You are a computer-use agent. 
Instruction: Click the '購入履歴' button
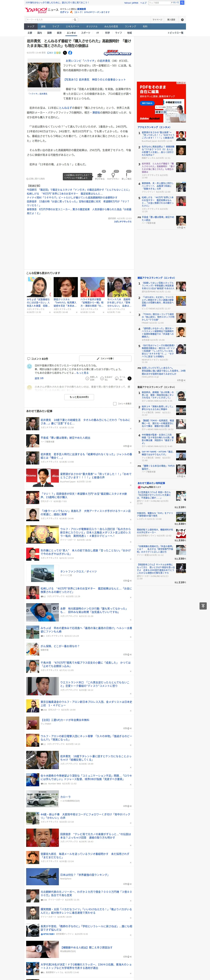[x=171, y=19]
